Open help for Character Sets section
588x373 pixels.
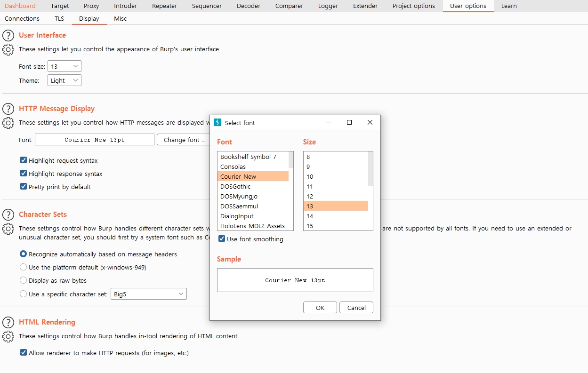tap(8, 214)
